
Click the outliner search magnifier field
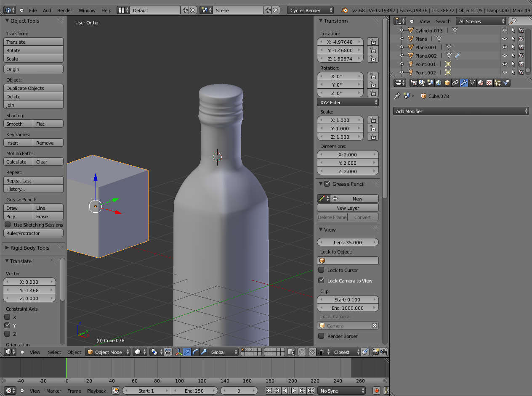(520, 21)
